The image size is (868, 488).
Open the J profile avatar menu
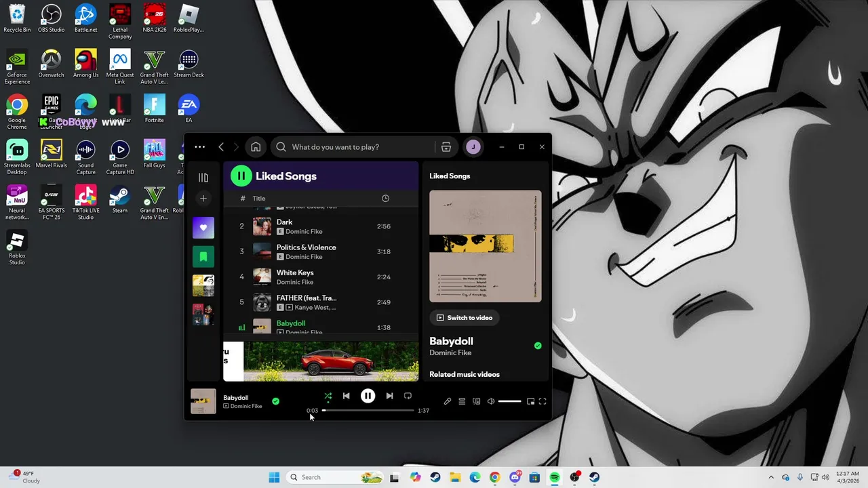click(x=473, y=147)
